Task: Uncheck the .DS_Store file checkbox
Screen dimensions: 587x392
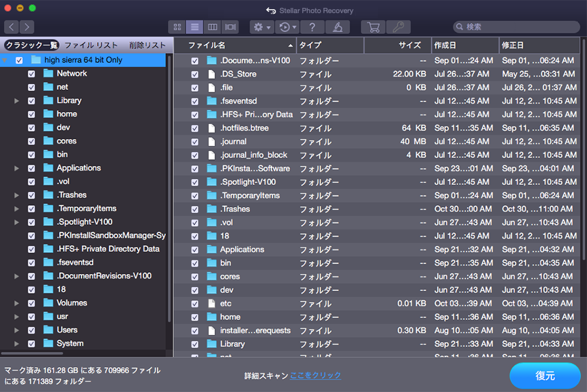Action: pyautogui.click(x=195, y=75)
